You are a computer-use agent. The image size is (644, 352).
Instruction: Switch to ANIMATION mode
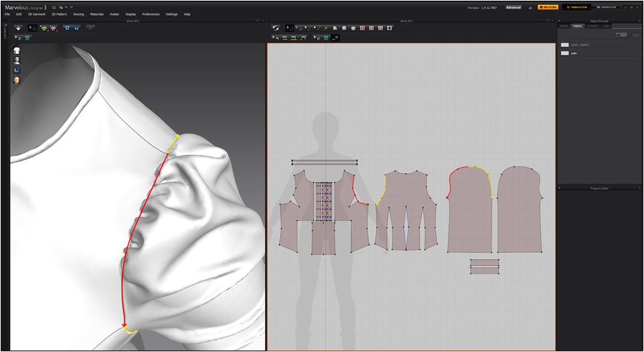coord(606,7)
